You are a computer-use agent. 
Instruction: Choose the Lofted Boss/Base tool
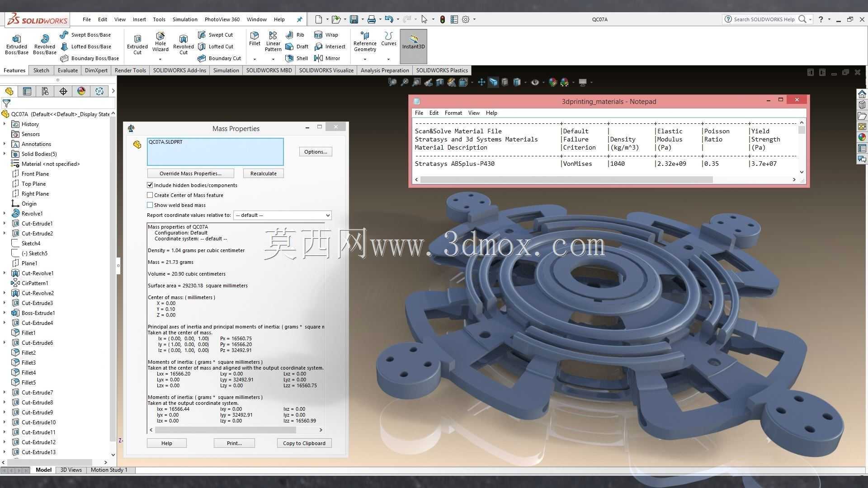(x=85, y=47)
